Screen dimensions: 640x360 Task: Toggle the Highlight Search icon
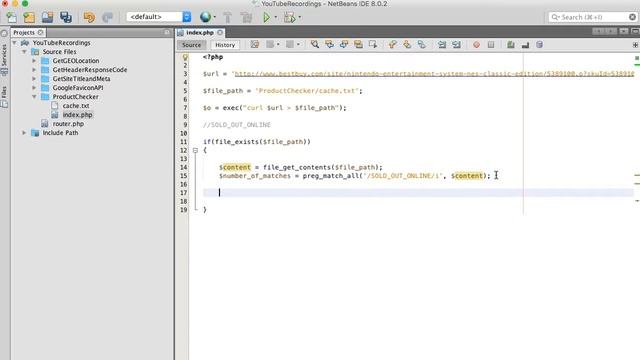(358, 44)
